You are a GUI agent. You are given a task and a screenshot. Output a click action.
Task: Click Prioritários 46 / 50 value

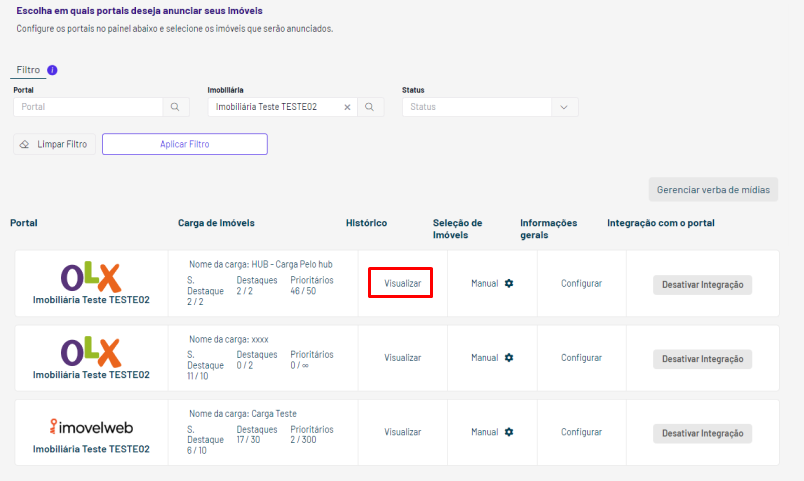pyautogui.click(x=303, y=291)
